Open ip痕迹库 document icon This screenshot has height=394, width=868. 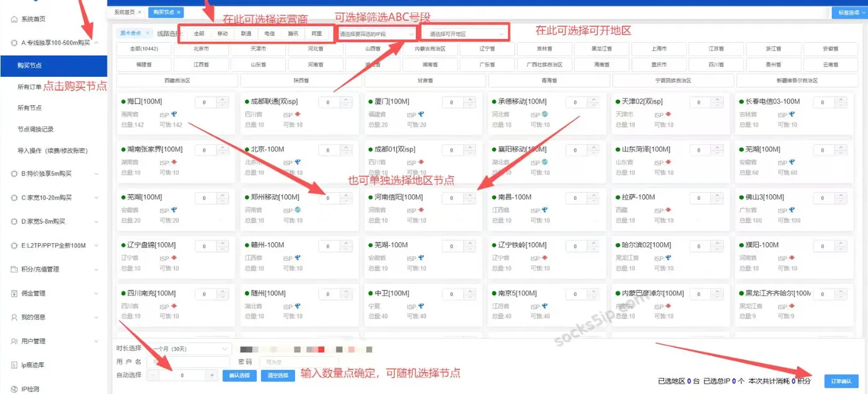pyautogui.click(x=14, y=366)
